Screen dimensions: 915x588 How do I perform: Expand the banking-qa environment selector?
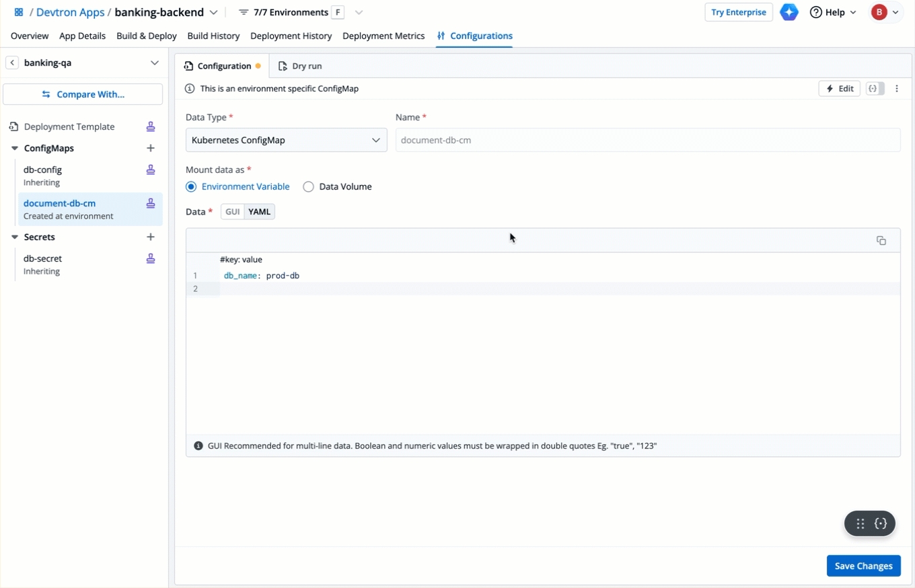tap(154, 63)
